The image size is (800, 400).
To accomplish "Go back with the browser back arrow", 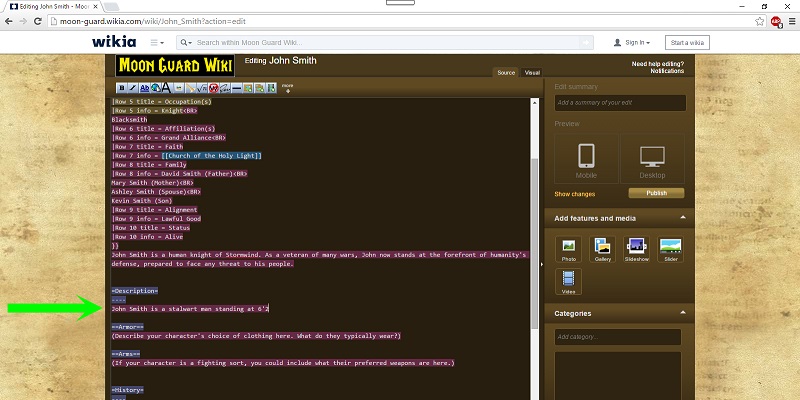I will pyautogui.click(x=9, y=21).
